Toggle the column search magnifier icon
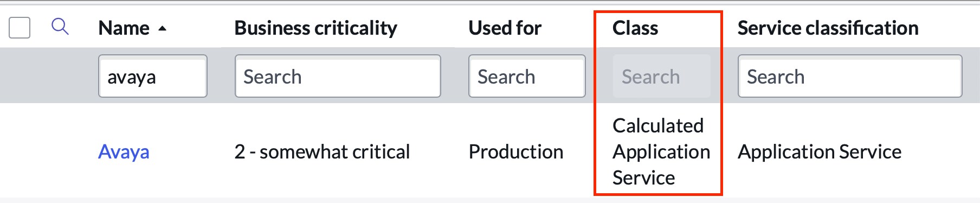 (60, 27)
